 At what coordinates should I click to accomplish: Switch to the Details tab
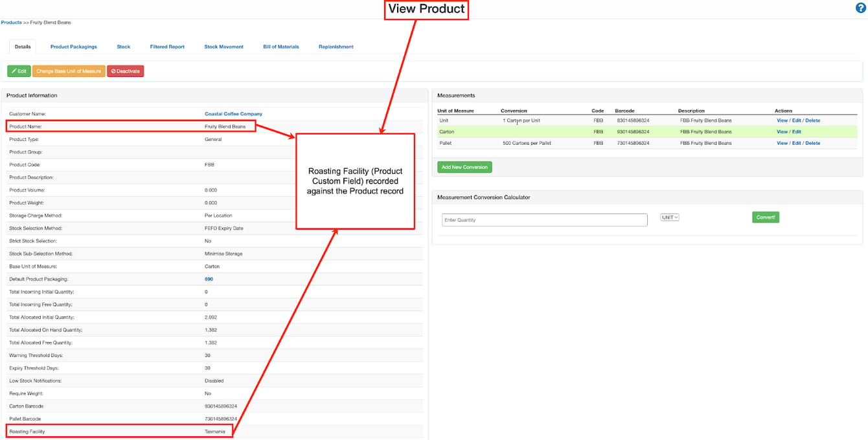[x=23, y=47]
